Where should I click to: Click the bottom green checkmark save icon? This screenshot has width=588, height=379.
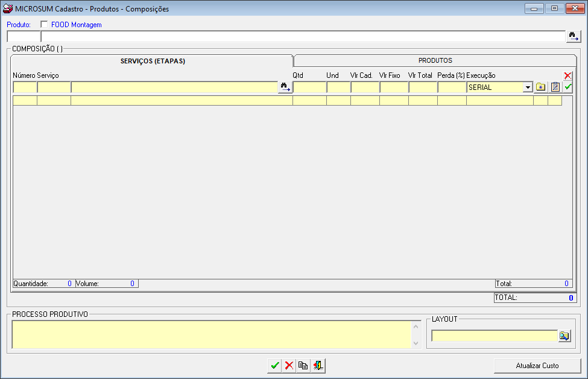(x=275, y=365)
